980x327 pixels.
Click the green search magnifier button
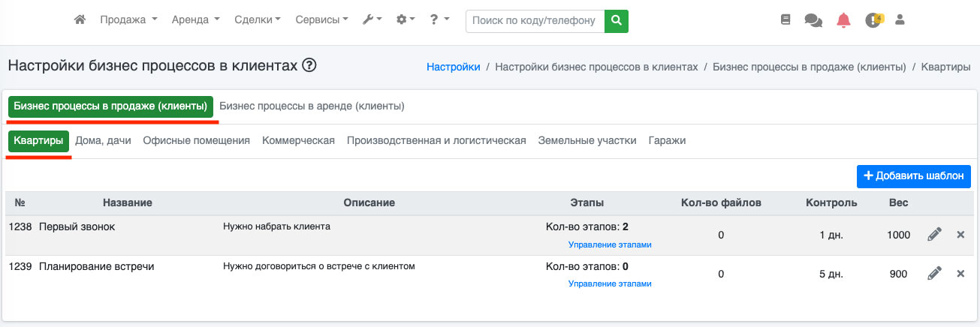[617, 21]
